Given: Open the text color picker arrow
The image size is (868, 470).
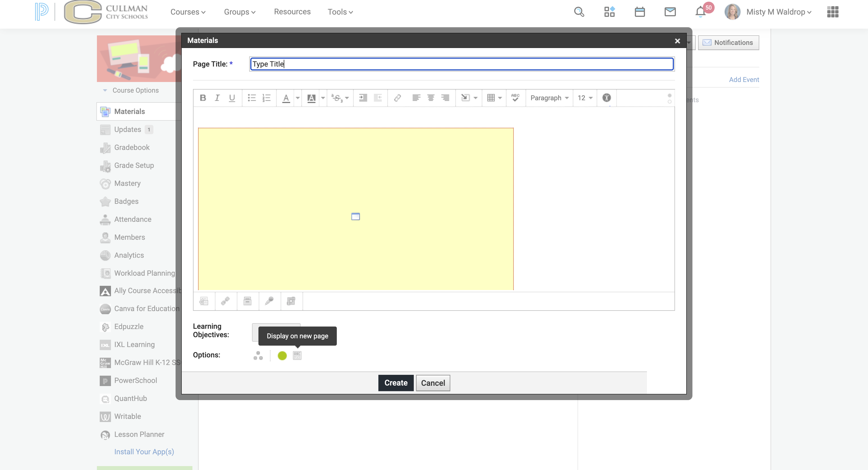Looking at the screenshot, I should coord(297,98).
